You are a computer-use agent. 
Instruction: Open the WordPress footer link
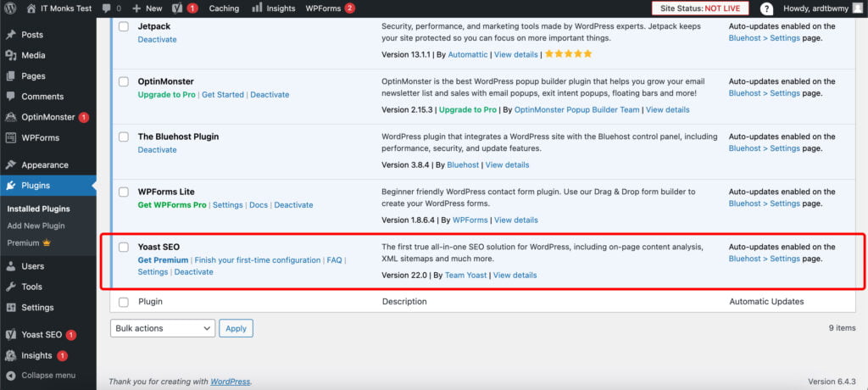click(231, 382)
